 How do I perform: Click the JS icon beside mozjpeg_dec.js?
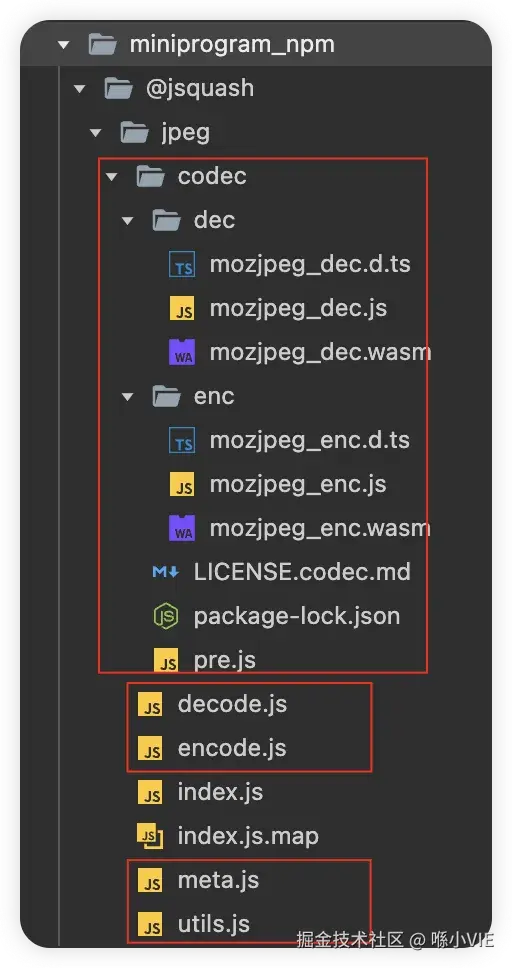pos(182,308)
